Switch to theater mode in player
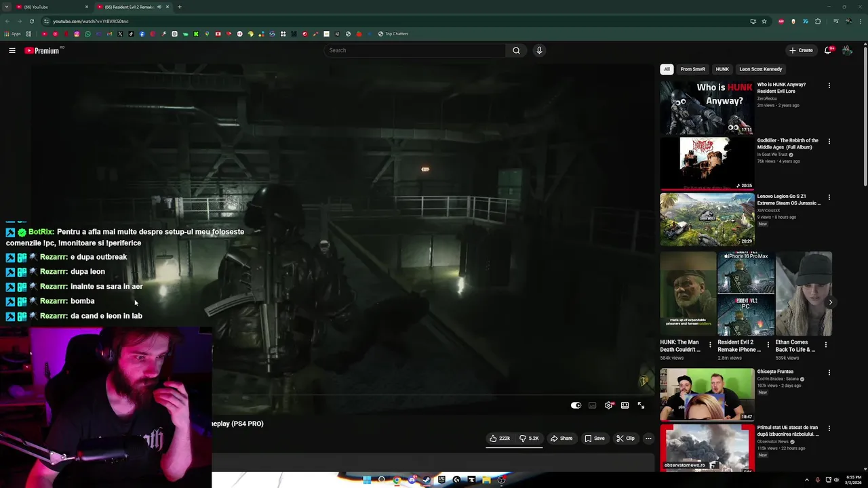Screen dimensions: 868x488 click(x=625, y=405)
